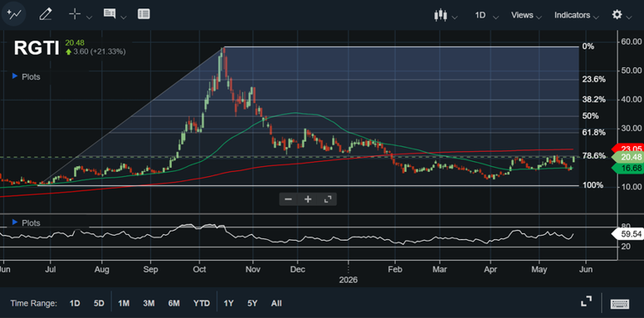644x318 pixels.
Task: Expand the chart type dropdown arrow
Action: [454, 18]
